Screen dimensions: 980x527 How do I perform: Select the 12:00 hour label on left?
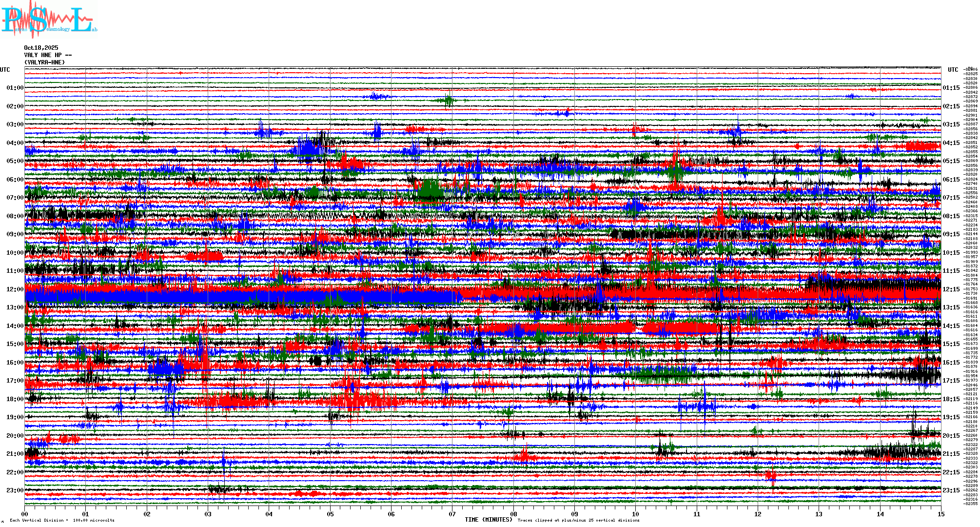pos(15,289)
